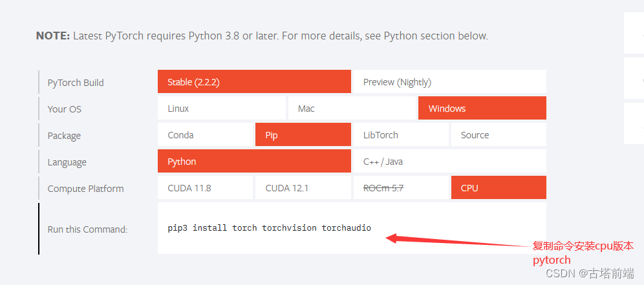Select the Stable (2.2.2) build option

[254, 81]
